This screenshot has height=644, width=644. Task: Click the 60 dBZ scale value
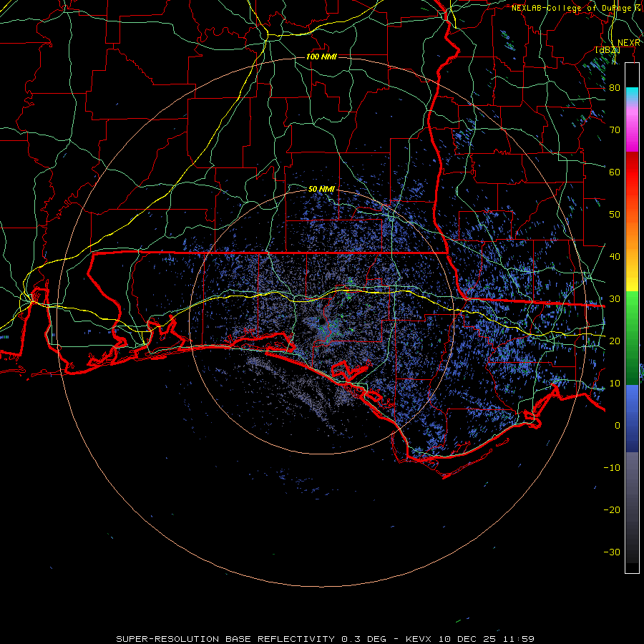coord(615,172)
